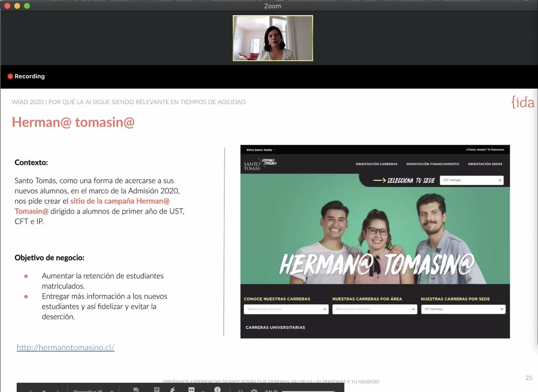538x392 pixels.
Task: Enable closed captions with the CC icon
Action: (x=191, y=390)
